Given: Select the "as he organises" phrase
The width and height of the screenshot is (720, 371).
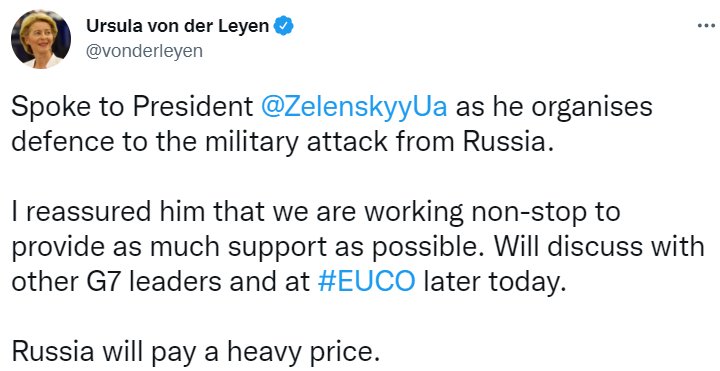Looking at the screenshot, I should 554,108.
